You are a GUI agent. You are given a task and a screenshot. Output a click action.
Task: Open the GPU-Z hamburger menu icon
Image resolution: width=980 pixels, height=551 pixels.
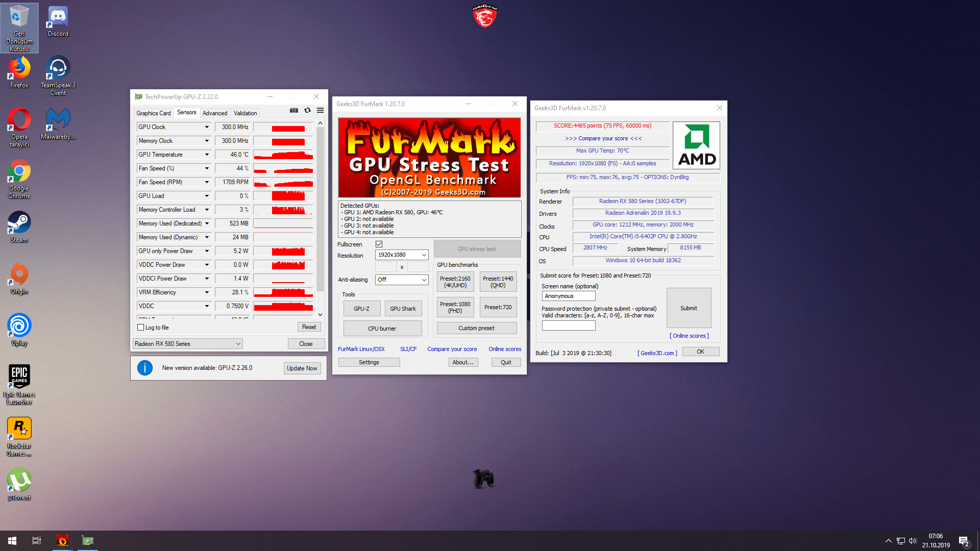pos(320,110)
